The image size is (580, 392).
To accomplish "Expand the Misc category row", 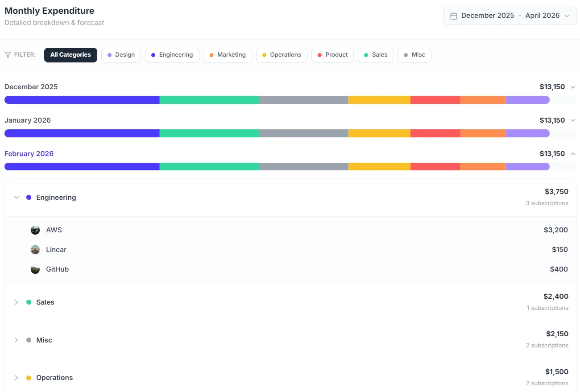I will (x=17, y=340).
